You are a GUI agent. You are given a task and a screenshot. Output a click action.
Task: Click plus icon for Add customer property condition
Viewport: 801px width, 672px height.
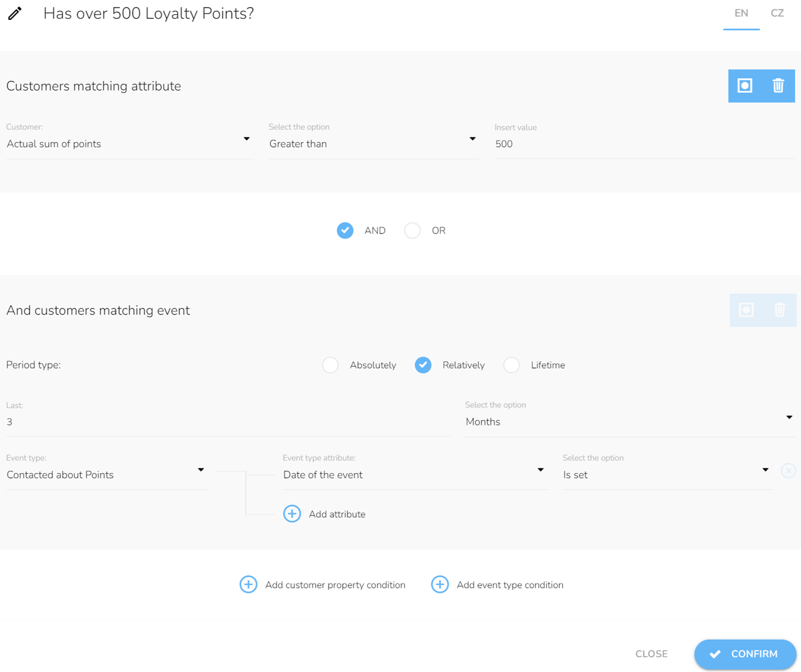tap(248, 584)
